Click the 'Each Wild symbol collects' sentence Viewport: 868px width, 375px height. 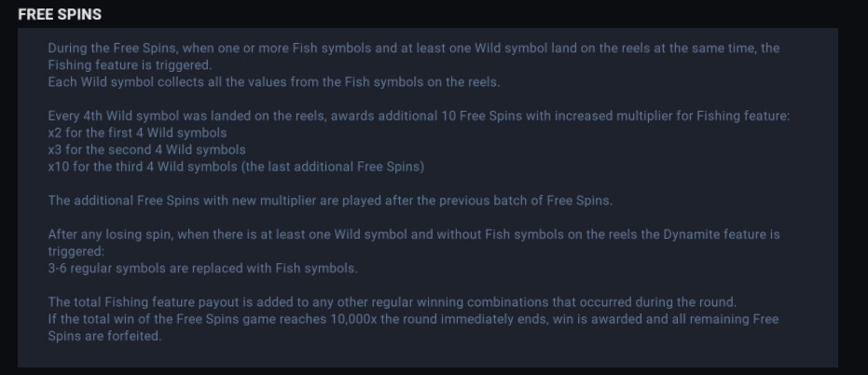274,82
